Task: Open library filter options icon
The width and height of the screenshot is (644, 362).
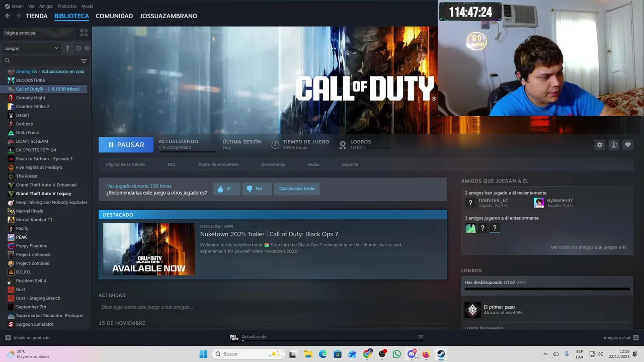Action: 84,61
